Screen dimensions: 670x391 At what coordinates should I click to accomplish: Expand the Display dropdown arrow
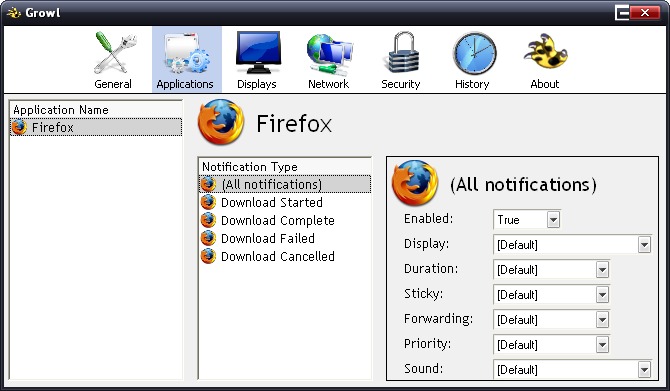(x=644, y=245)
